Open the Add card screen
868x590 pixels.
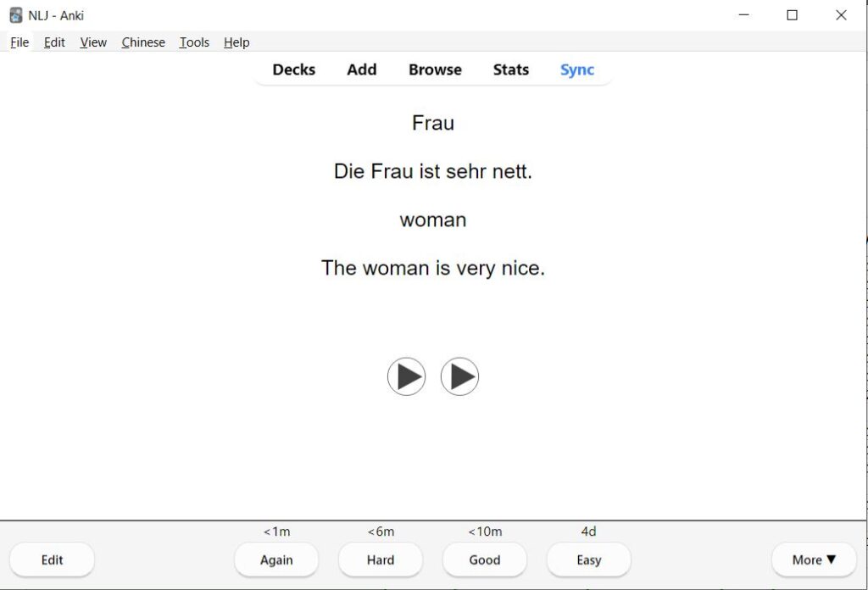(x=361, y=70)
